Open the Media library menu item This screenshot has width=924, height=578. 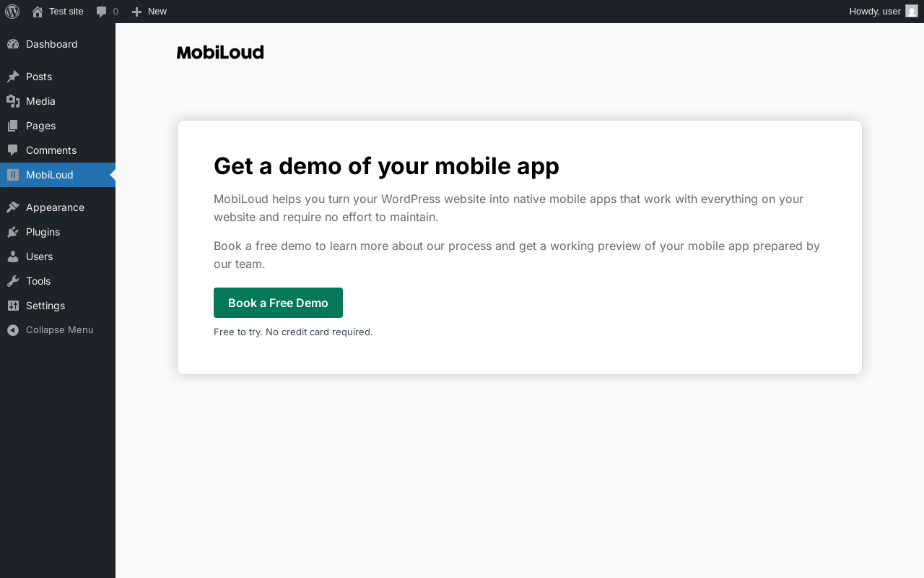58,101
